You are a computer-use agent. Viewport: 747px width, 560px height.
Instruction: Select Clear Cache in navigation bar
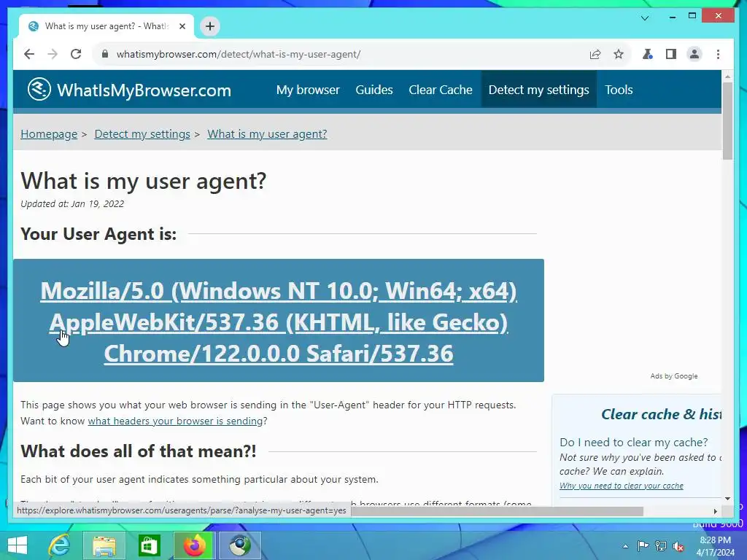click(441, 90)
